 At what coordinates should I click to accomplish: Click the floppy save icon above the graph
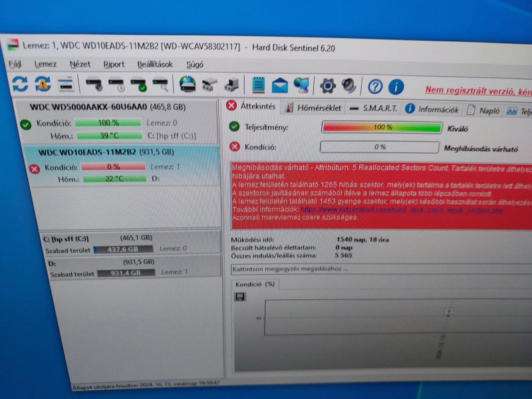click(240, 297)
